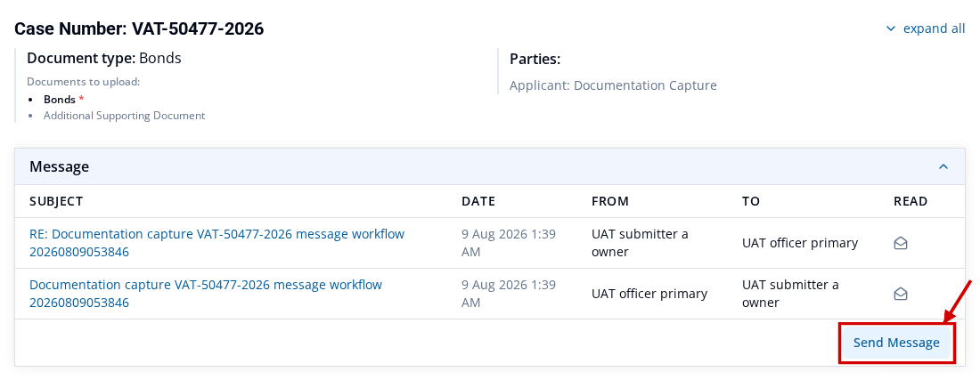Click the READ column header
The height and width of the screenshot is (388, 980).
(x=911, y=201)
